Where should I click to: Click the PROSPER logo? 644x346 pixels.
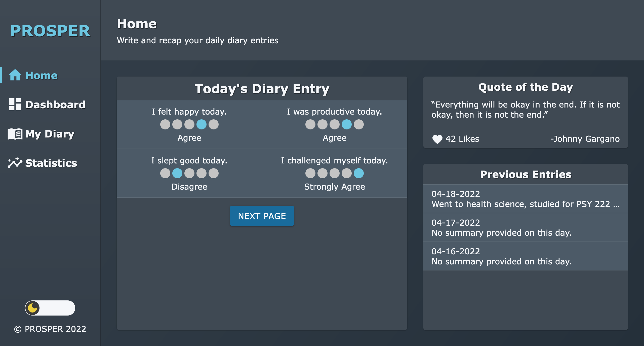click(50, 31)
